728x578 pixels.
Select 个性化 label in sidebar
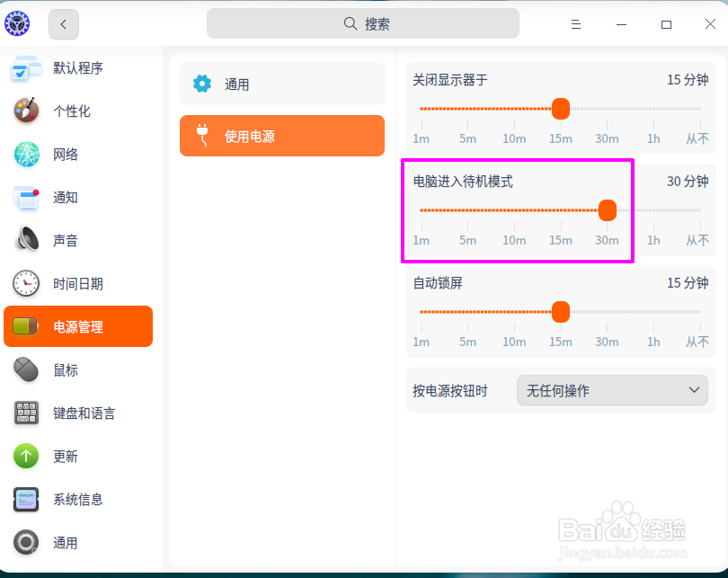click(72, 111)
